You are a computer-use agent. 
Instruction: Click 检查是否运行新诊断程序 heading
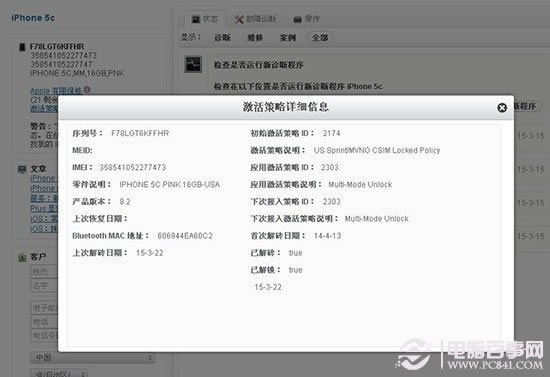pos(259,65)
